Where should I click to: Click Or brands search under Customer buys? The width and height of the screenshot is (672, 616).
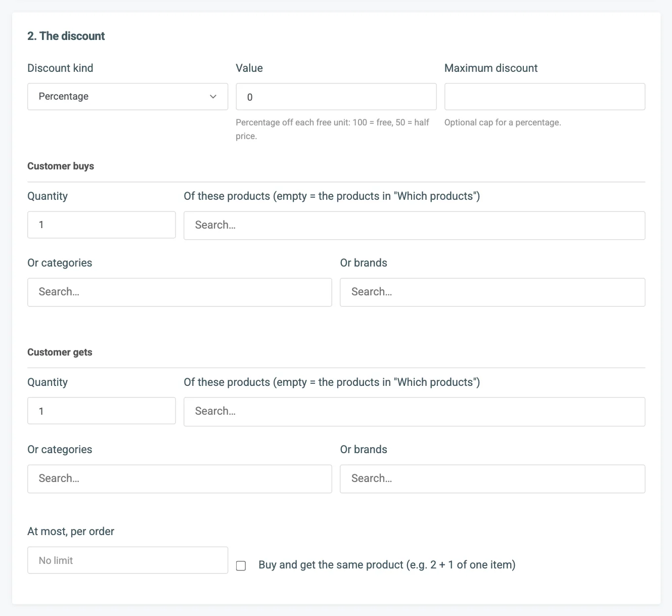click(x=492, y=292)
